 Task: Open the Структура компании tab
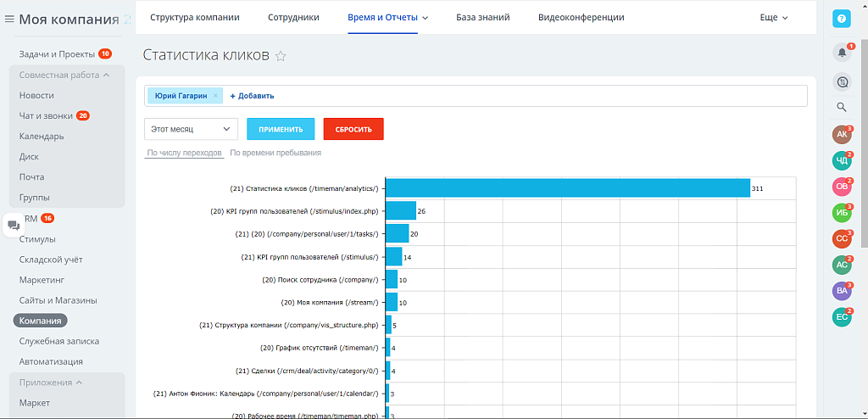[194, 17]
